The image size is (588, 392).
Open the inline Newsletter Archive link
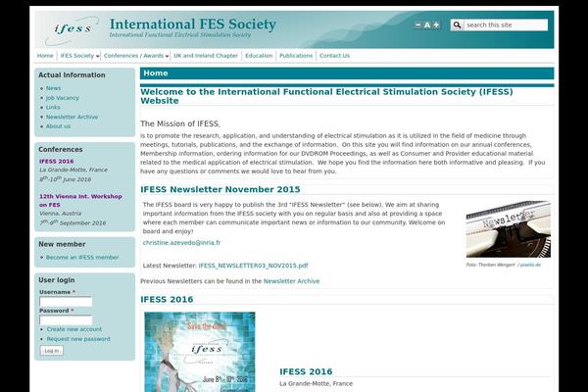pos(291,281)
